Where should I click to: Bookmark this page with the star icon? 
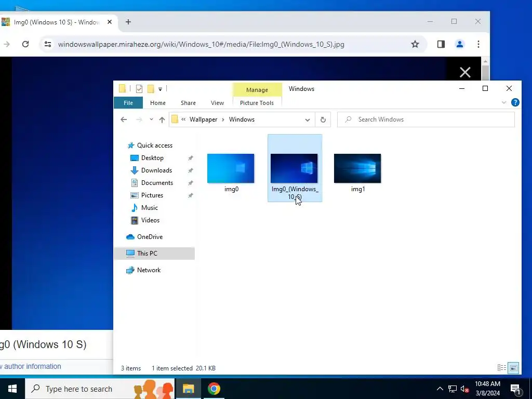coord(415,44)
